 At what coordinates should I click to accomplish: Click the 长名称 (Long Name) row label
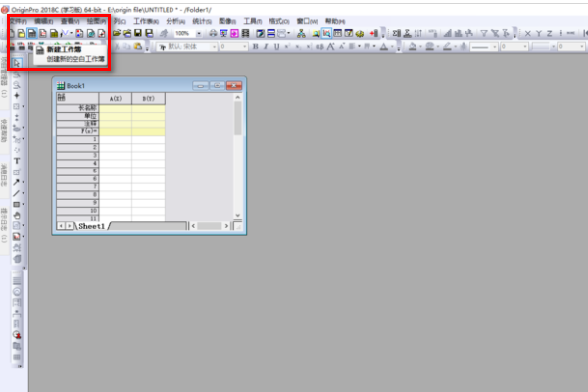tap(77, 108)
